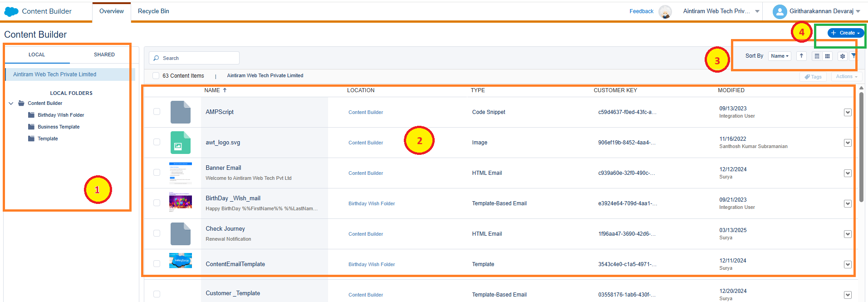The image size is (868, 302).
Task: Collapse the Content Builder folder tree
Action: (11, 104)
